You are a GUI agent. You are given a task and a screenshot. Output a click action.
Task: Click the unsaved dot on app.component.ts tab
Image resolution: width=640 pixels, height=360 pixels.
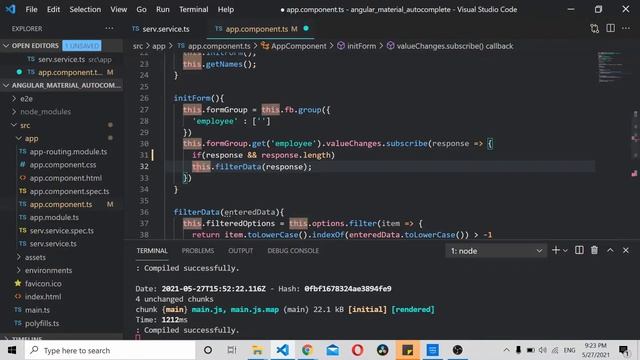[306, 29]
